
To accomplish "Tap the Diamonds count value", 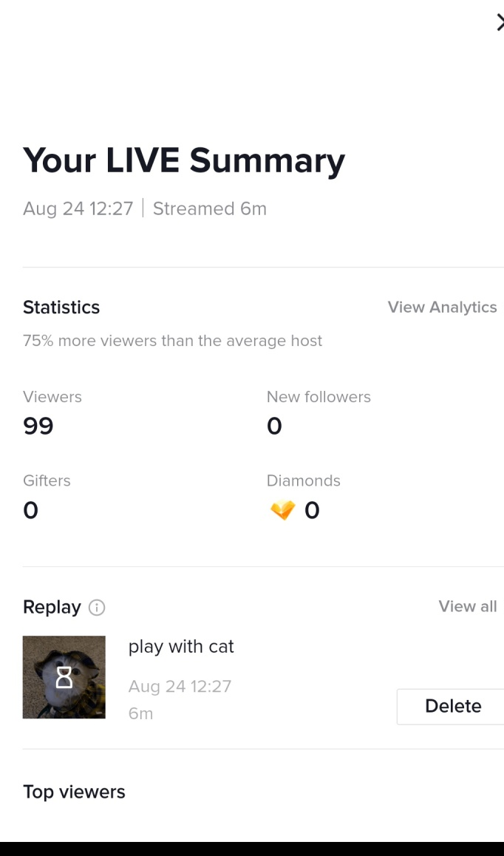I will pyautogui.click(x=312, y=510).
